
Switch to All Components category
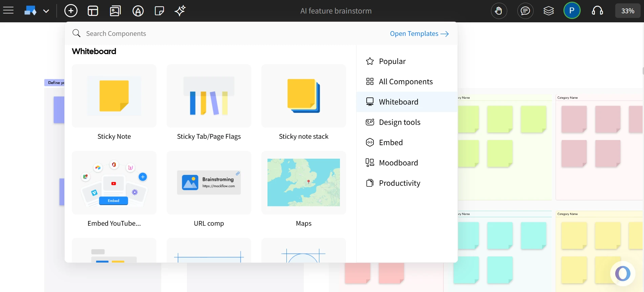click(x=406, y=82)
